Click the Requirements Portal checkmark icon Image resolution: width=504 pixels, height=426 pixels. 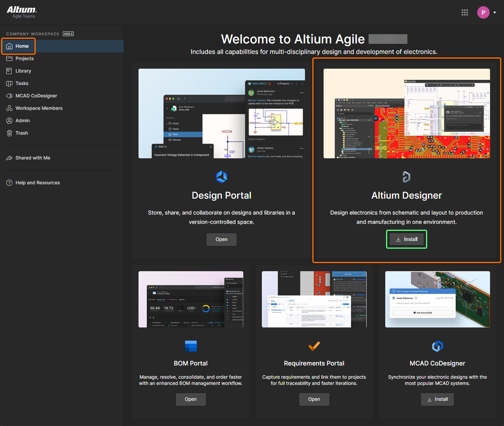(314, 346)
